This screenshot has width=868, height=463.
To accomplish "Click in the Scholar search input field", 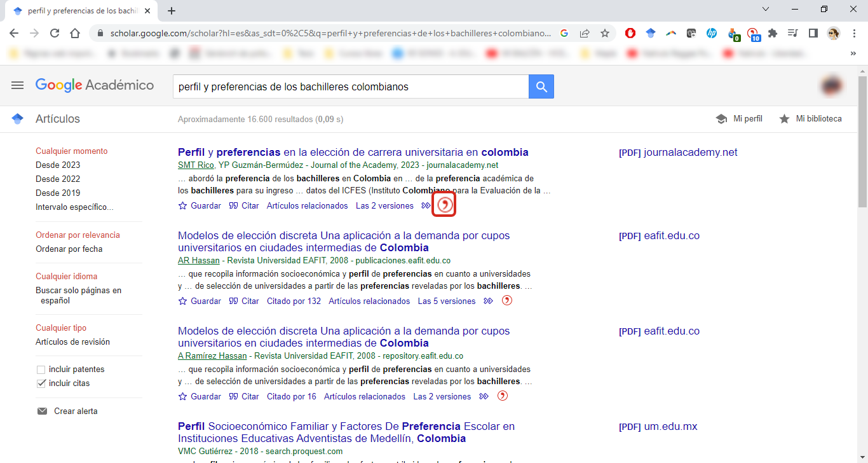I will (349, 86).
